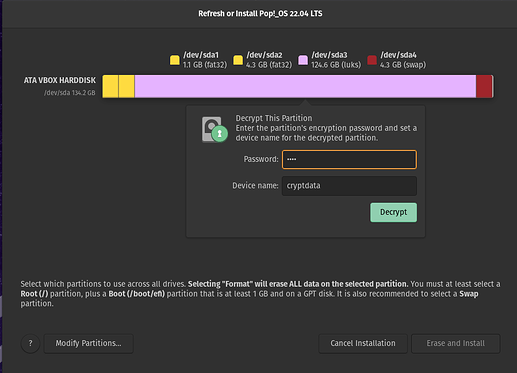517x373 pixels.
Task: Click the 1.1 GB (fat32) size text
Action: pyautogui.click(x=205, y=65)
